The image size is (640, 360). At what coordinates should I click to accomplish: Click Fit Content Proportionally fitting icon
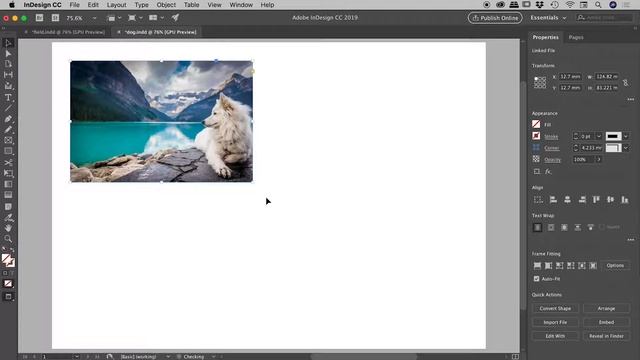(x=548, y=266)
